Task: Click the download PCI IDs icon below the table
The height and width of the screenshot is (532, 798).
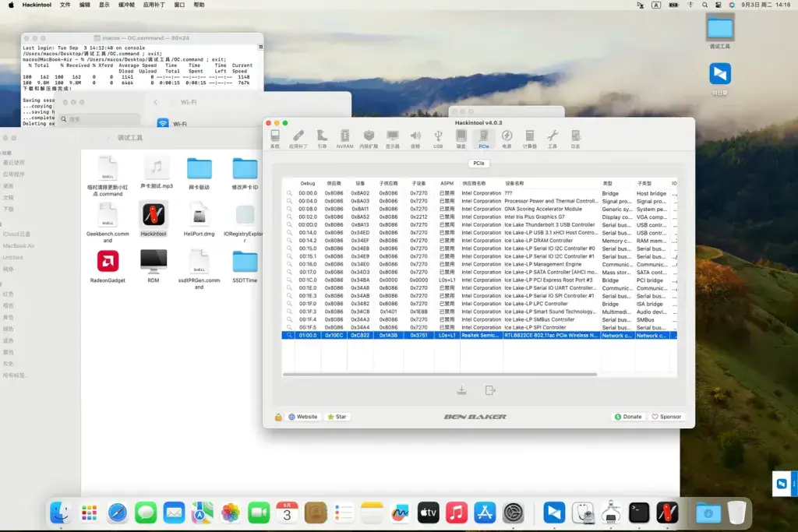Action: [x=461, y=390]
